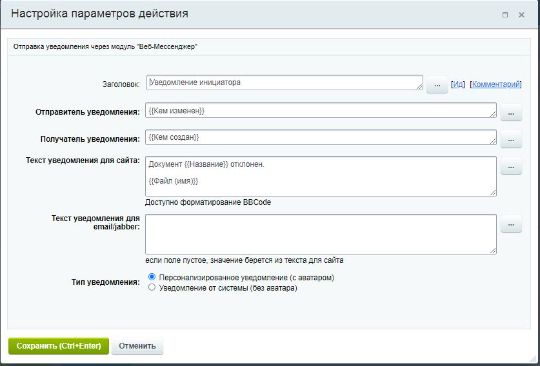Focus the Отправитель уведомления field
This screenshot has width=540, height=366.
pyautogui.click(x=321, y=110)
